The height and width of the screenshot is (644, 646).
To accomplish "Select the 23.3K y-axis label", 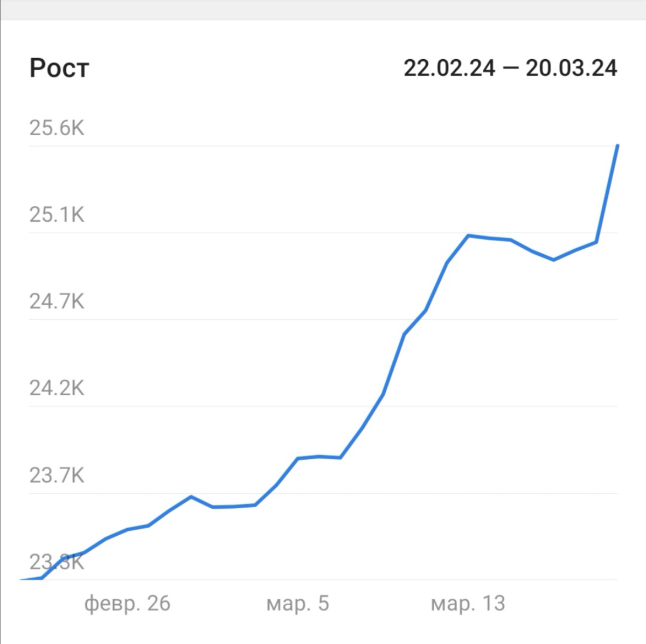I will pos(57,562).
